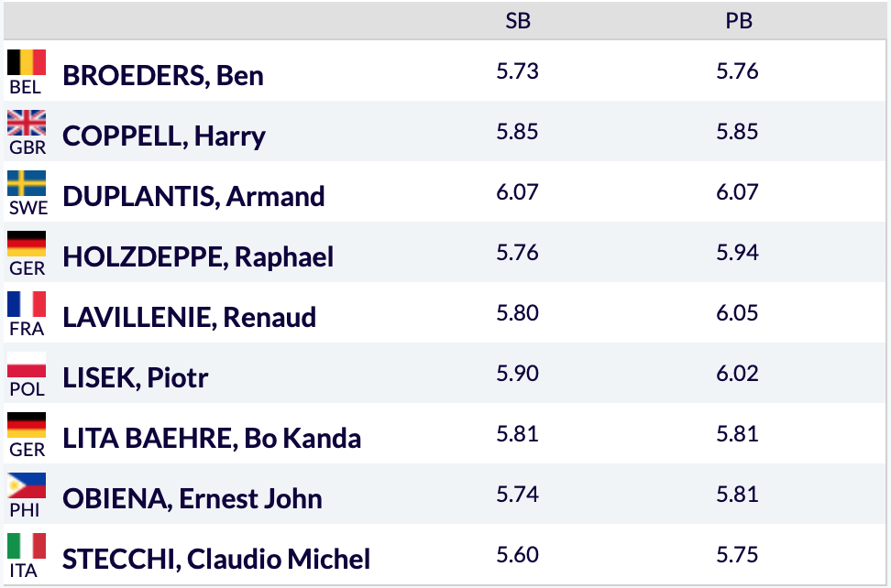Click the Italy flag icon
This screenshot has width=891, height=588.
coord(27,546)
